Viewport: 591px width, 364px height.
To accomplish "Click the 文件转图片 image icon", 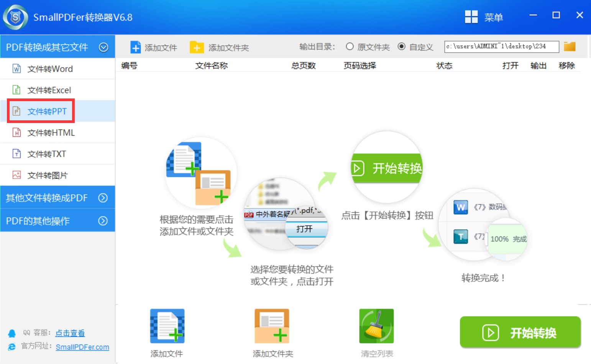I will click(16, 175).
